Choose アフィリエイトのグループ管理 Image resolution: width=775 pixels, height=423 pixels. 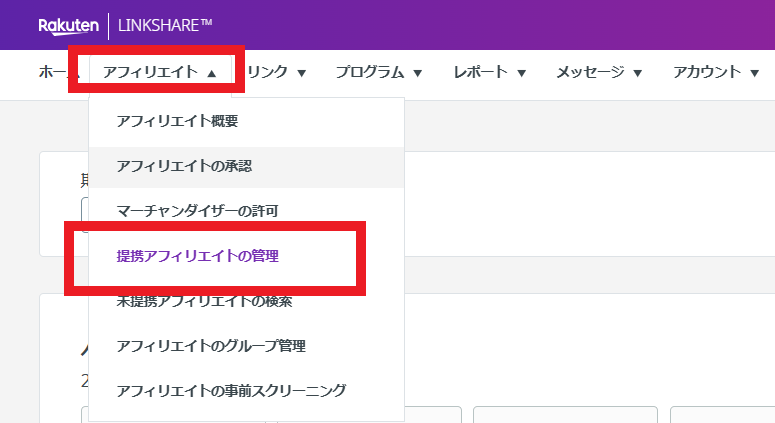(210, 346)
